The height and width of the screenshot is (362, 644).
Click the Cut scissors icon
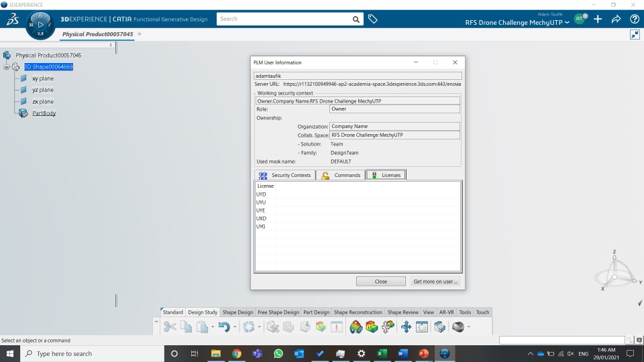[170, 326]
